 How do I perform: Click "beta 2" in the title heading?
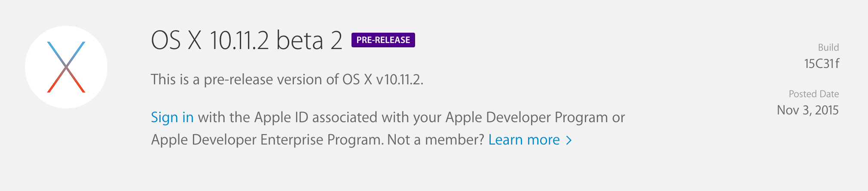(309, 41)
